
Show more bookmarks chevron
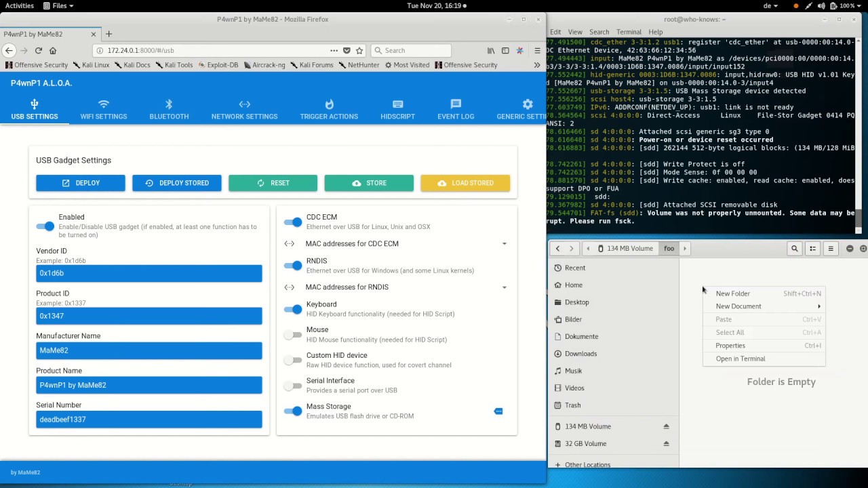click(x=537, y=65)
